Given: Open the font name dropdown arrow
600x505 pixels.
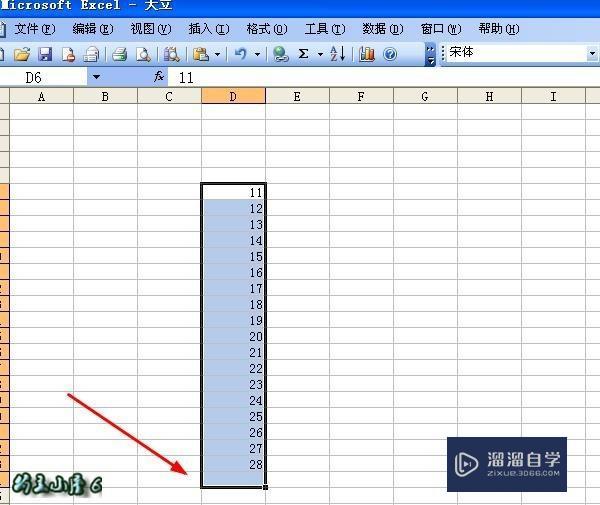Looking at the screenshot, I should (x=592, y=53).
